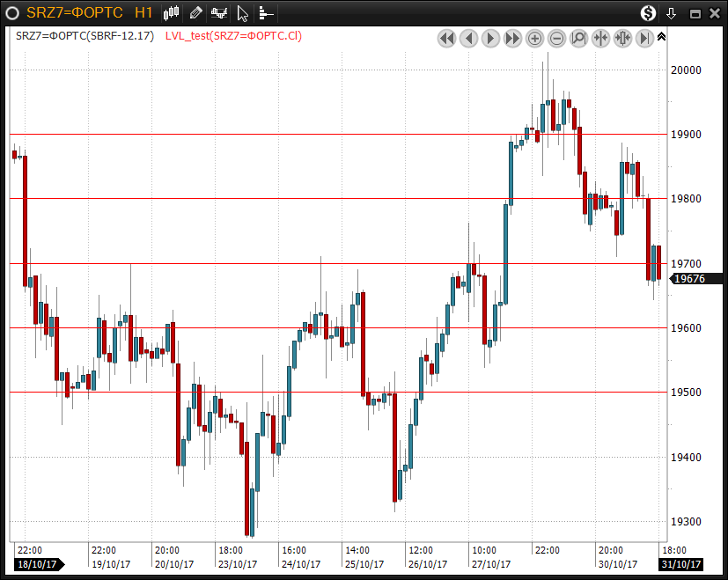Step chart one bar right
The image size is (728, 580).
tap(491, 38)
